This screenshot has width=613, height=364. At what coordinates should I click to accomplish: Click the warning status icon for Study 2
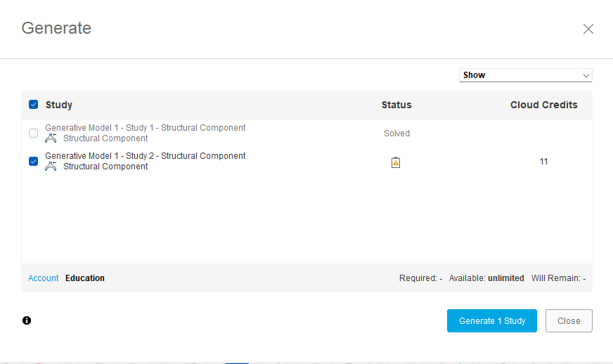(396, 162)
